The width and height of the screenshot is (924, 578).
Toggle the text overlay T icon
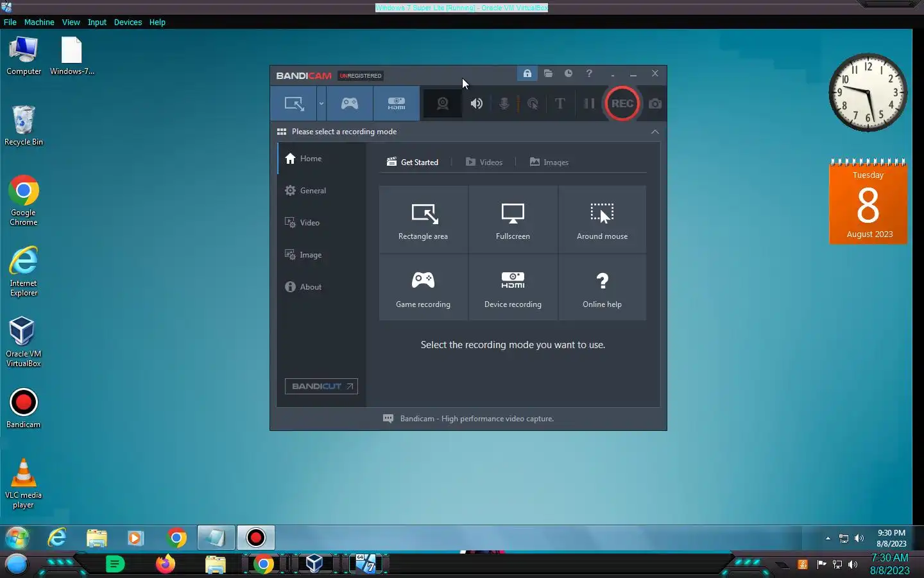tap(560, 103)
